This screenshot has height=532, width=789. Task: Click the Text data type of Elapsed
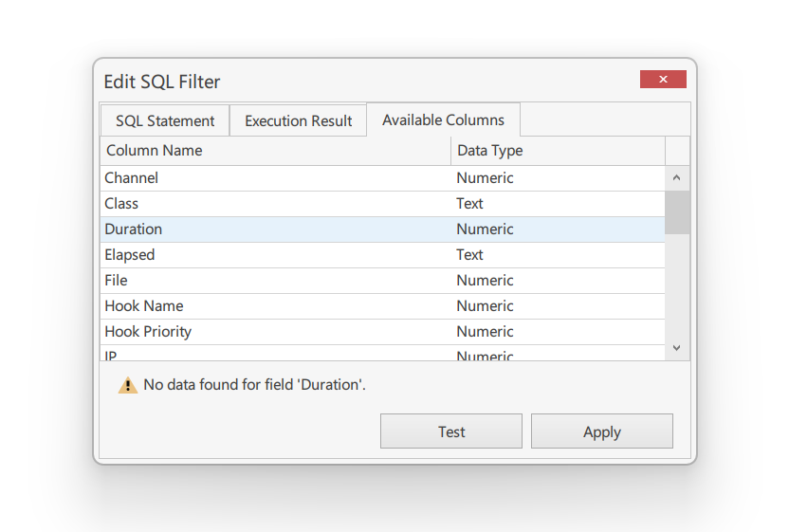(469, 255)
